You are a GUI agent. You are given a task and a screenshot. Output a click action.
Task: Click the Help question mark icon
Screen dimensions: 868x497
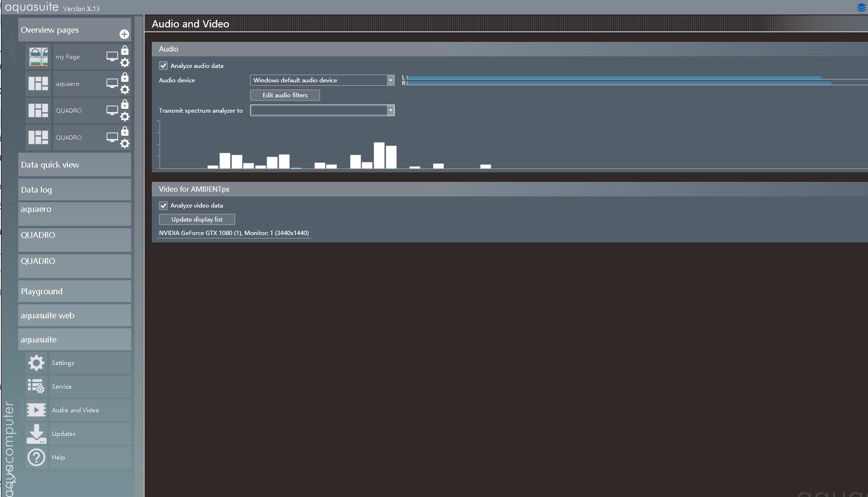[x=36, y=458]
